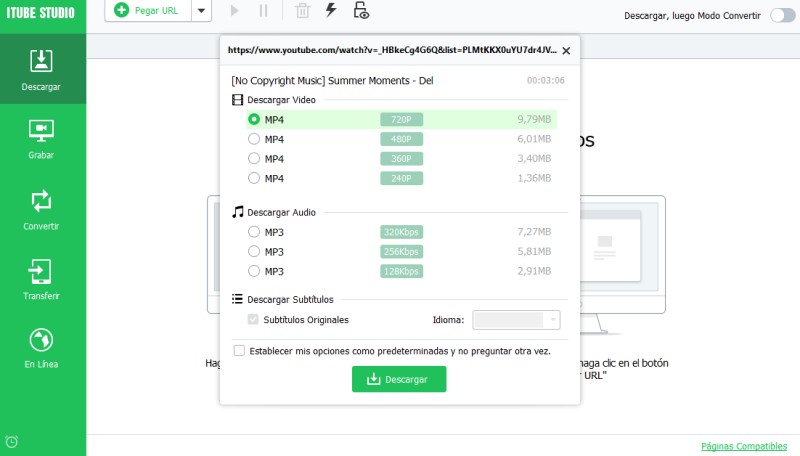Image resolution: width=800 pixels, height=456 pixels.
Task: Expand the Pegar URL dropdown arrow
Action: 202,11
